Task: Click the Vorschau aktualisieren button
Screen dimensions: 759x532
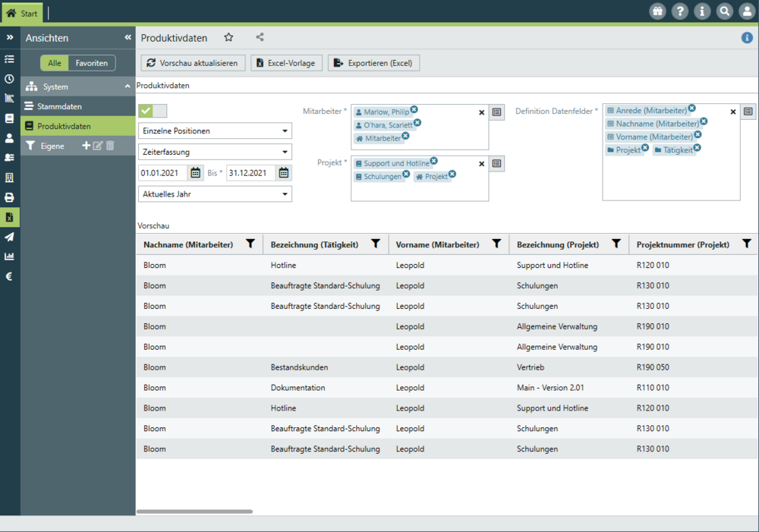Action: click(192, 63)
